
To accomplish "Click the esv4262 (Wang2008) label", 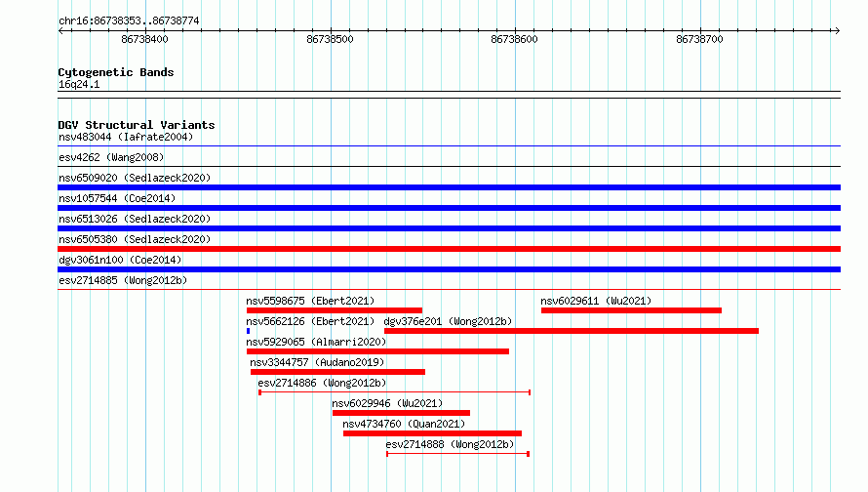I will coord(111,157).
